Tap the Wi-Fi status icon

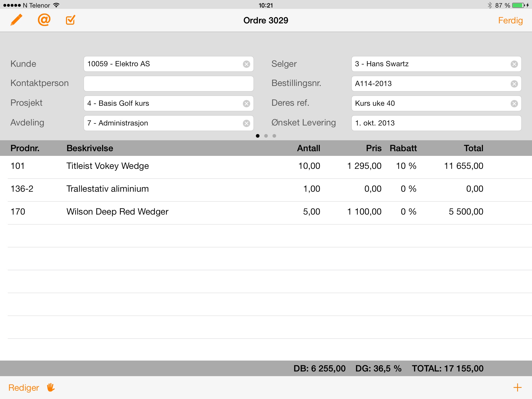pos(56,5)
